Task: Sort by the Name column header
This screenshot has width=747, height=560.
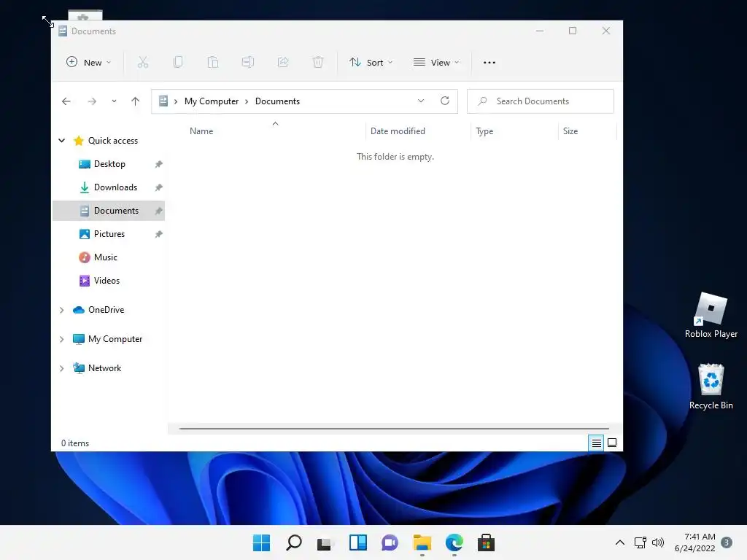Action: pyautogui.click(x=201, y=131)
